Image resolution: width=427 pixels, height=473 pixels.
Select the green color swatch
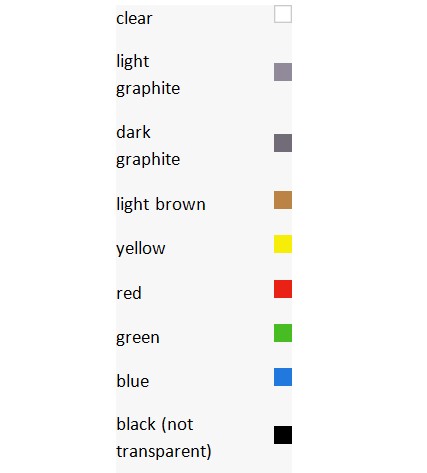283,333
